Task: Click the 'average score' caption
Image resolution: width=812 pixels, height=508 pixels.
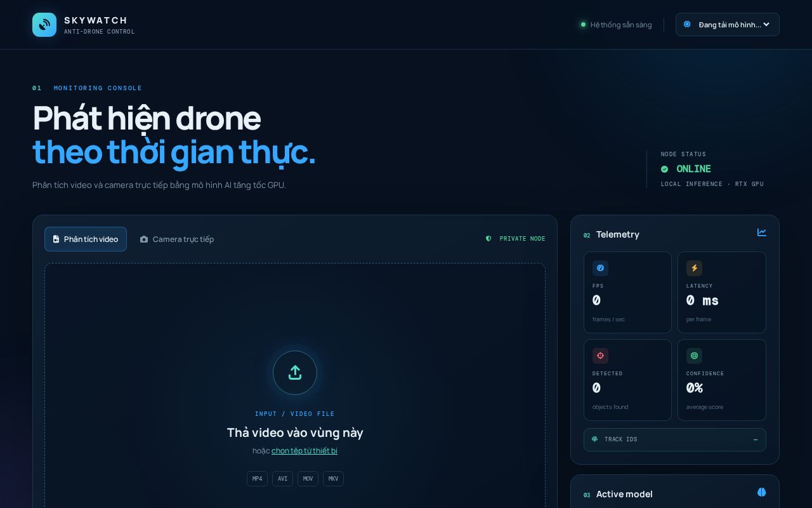Action: coord(705,407)
